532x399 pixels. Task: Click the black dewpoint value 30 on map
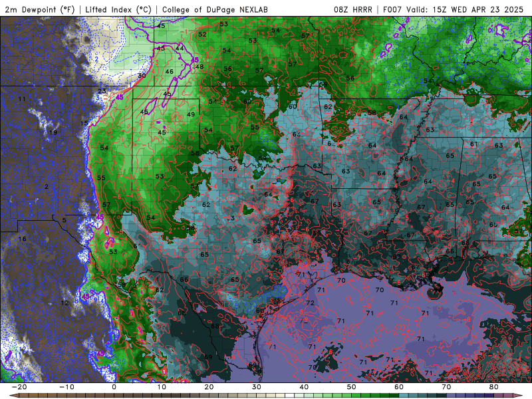142,76
